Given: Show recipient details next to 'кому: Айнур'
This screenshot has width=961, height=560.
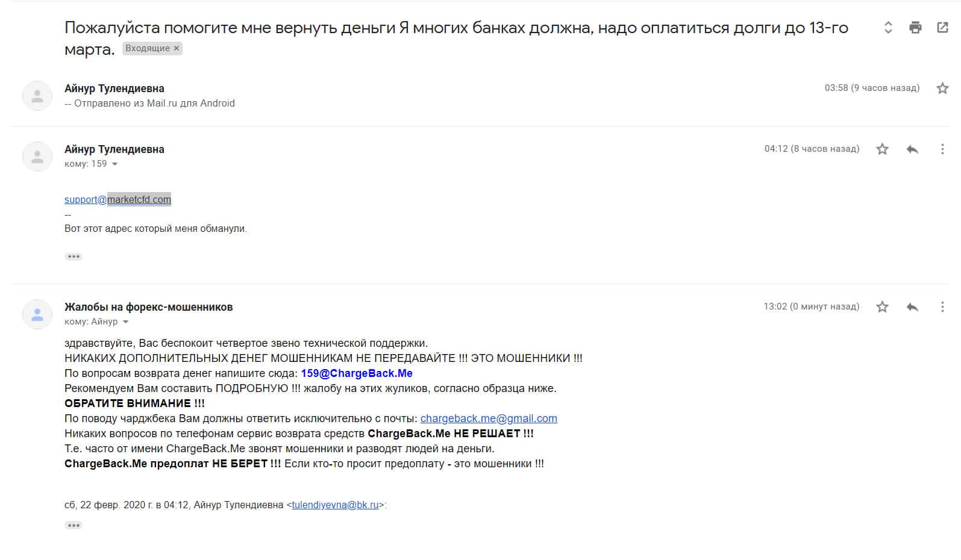Looking at the screenshot, I should (126, 322).
